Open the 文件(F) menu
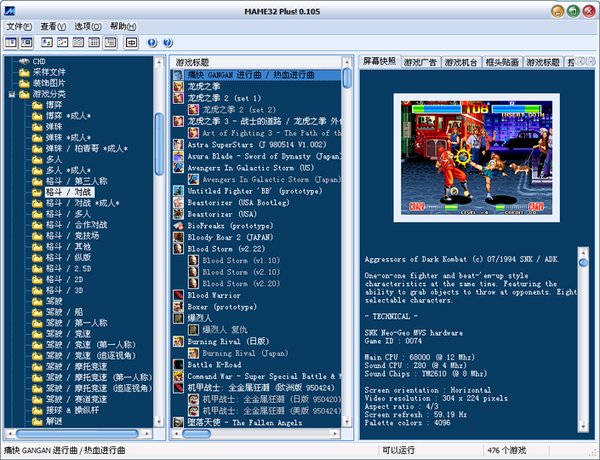The width and height of the screenshot is (600, 460). point(19,26)
